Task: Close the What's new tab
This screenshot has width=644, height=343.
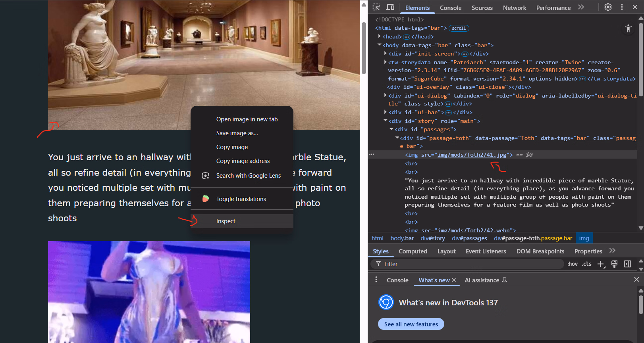Action: pos(454,280)
